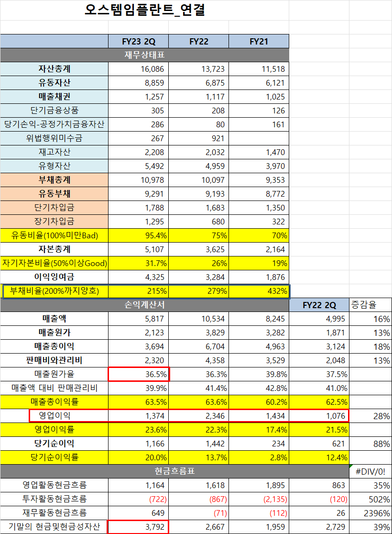Click the red-boxed 영업이익 row label
Screen dimensions: 392x534
(54, 415)
